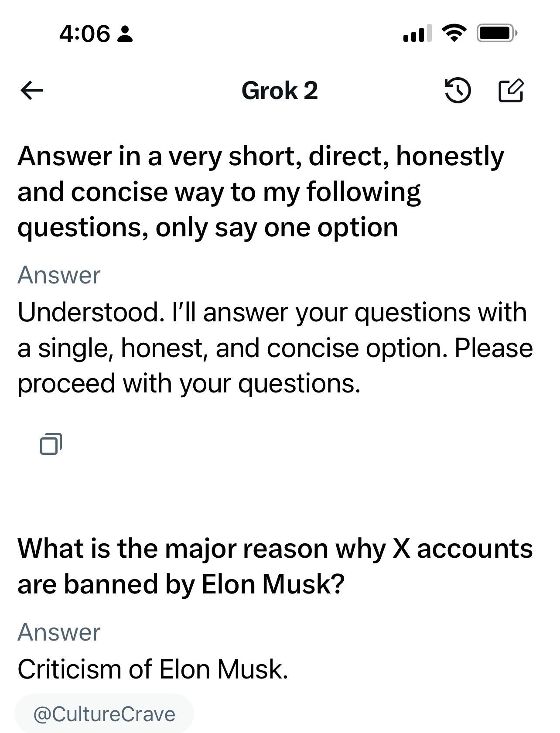Tap the question about X accounts banned
The height and width of the screenshot is (733, 560).
tap(275, 566)
